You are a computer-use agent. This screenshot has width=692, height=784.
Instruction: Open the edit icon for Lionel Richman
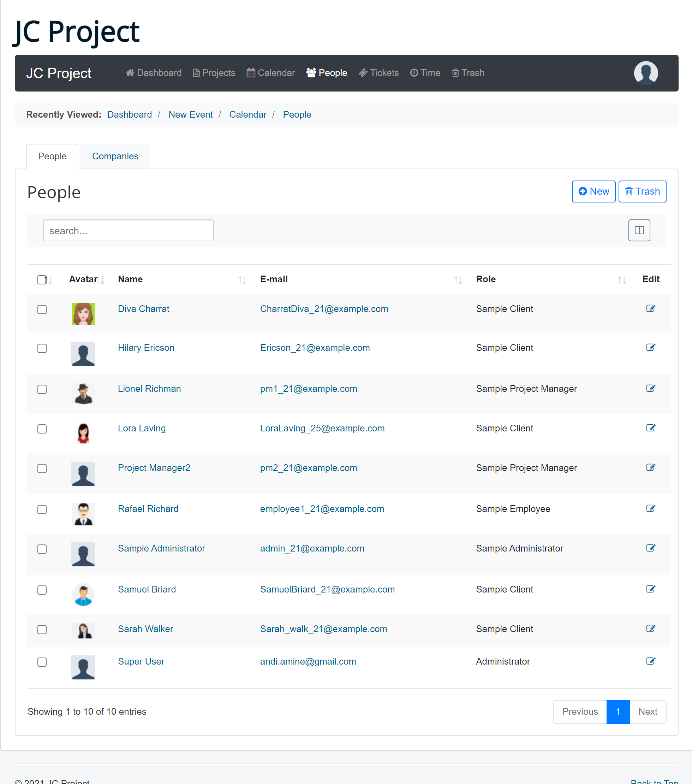(x=650, y=389)
